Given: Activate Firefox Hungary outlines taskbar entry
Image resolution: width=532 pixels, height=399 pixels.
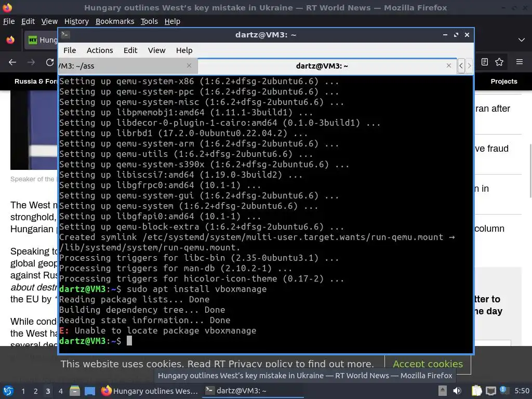Looking at the screenshot, I should tap(150, 391).
